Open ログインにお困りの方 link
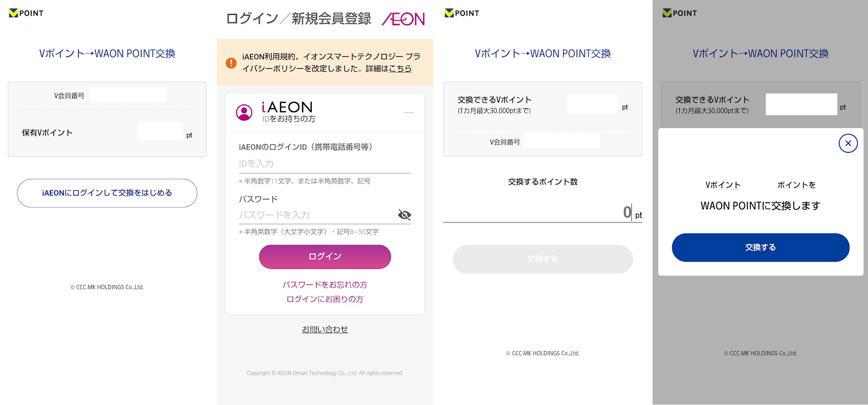Screen dimensions: 868x405 [x=325, y=299]
